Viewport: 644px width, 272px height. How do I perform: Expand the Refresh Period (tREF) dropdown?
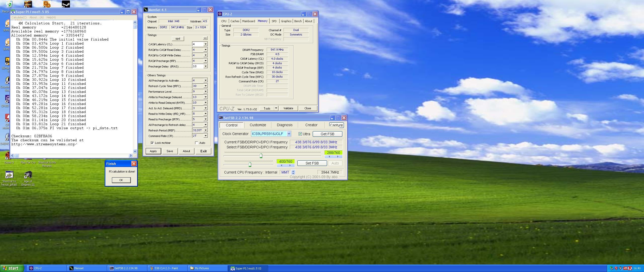(x=206, y=130)
